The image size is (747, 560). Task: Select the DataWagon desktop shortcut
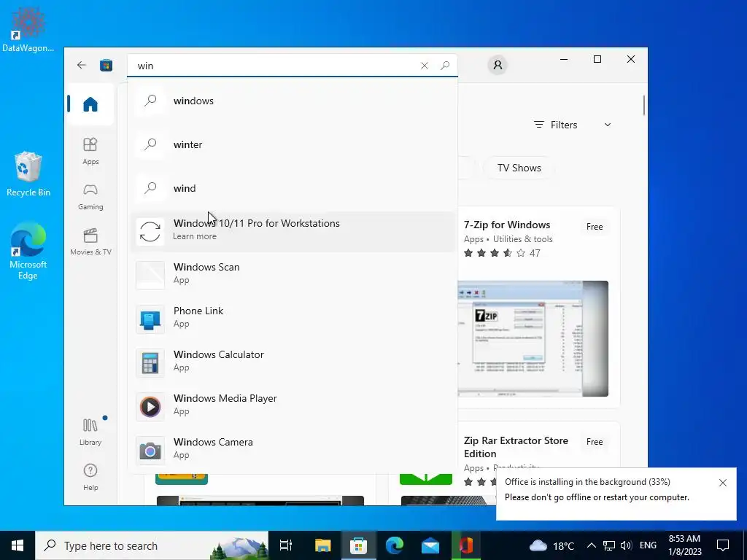click(x=28, y=29)
